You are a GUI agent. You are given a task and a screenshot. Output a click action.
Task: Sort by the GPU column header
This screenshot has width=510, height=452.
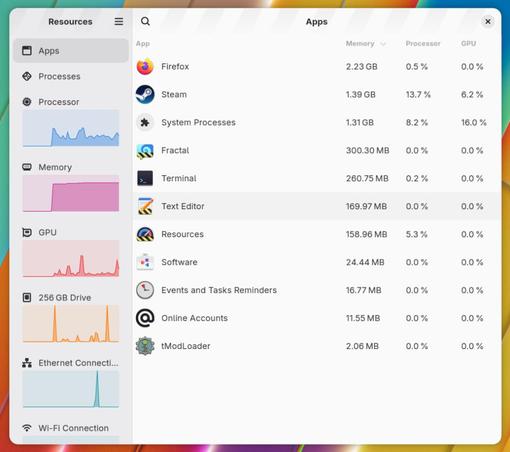(x=468, y=44)
